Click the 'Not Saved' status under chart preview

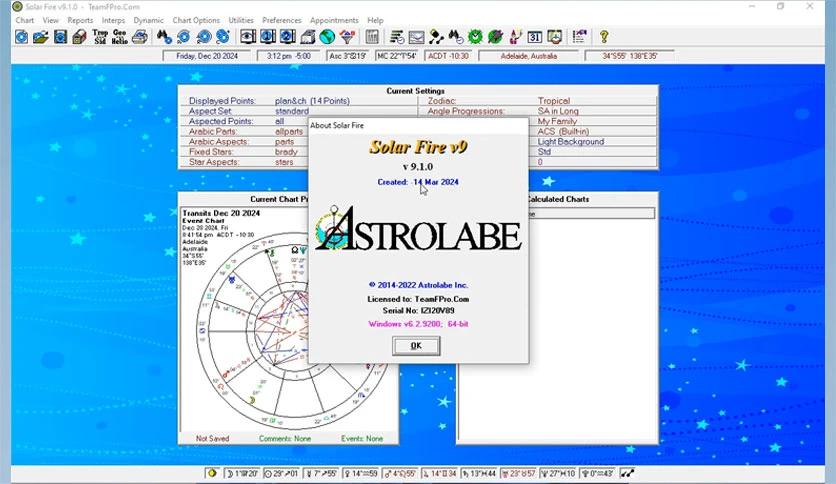point(212,439)
